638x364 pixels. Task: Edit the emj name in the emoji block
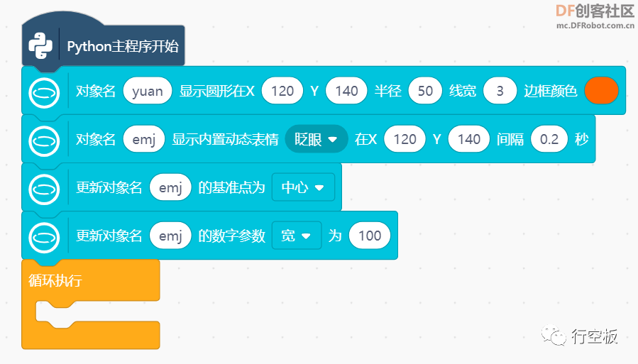click(x=144, y=139)
